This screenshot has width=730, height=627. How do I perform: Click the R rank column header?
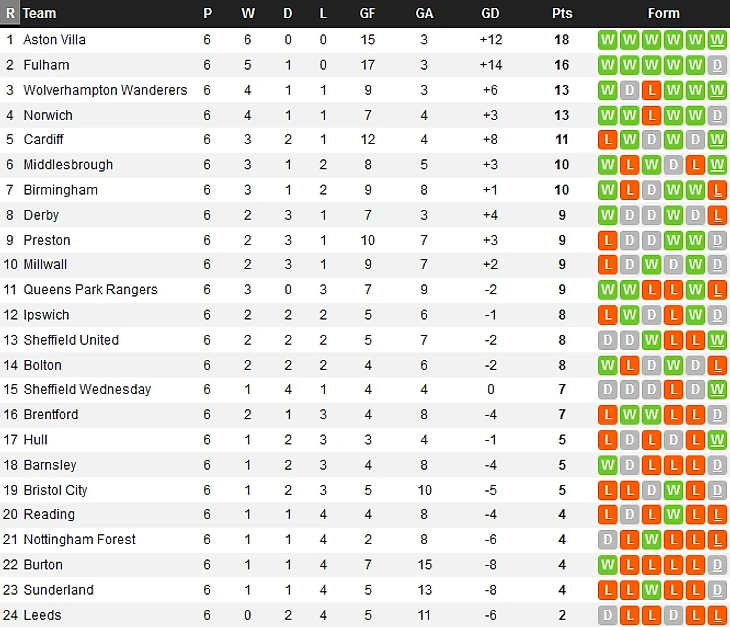point(10,13)
